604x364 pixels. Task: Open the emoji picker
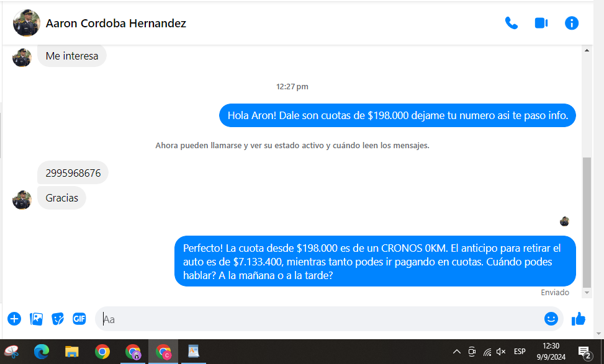point(551,319)
